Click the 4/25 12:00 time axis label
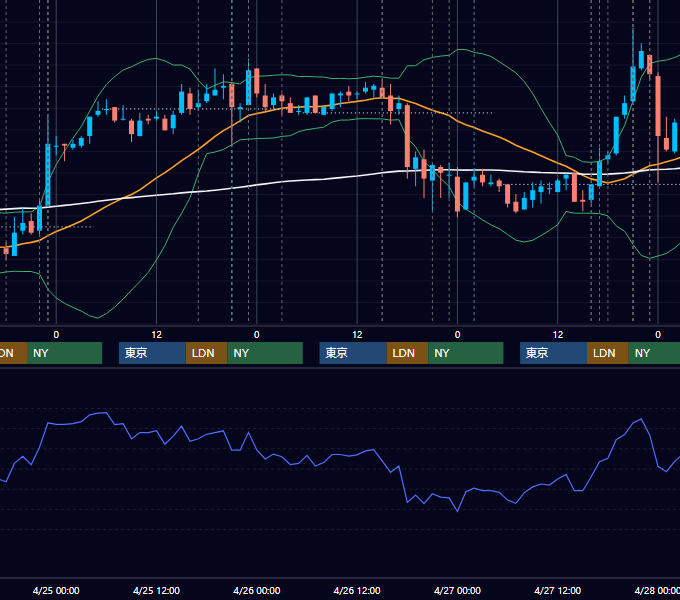This screenshot has width=680, height=600. [157, 590]
